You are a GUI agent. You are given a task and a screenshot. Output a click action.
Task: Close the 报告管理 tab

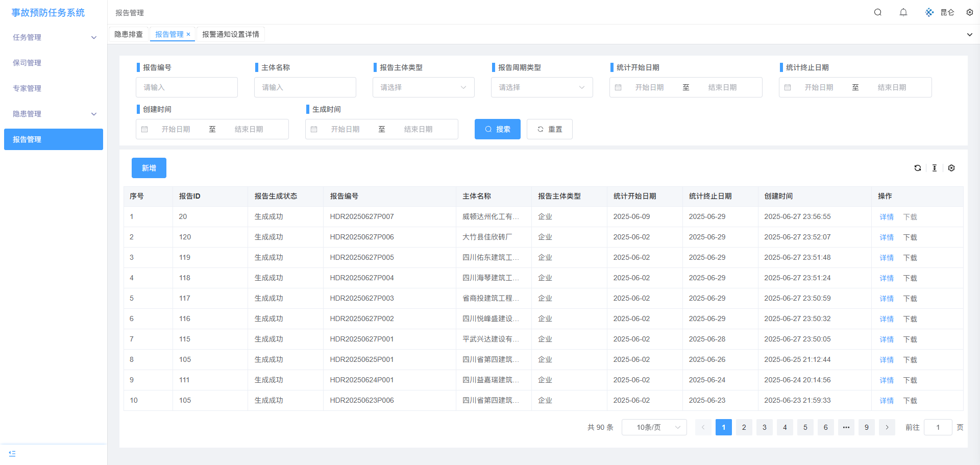(x=188, y=34)
